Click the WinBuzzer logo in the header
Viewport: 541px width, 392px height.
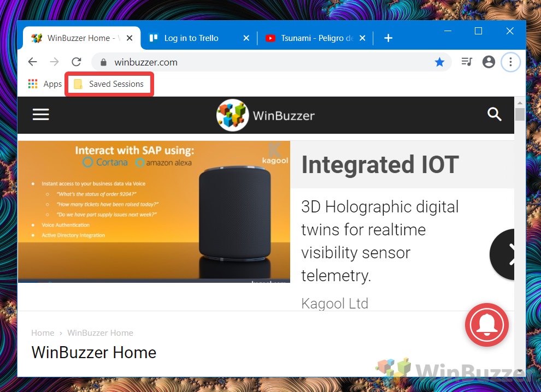pyautogui.click(x=266, y=115)
